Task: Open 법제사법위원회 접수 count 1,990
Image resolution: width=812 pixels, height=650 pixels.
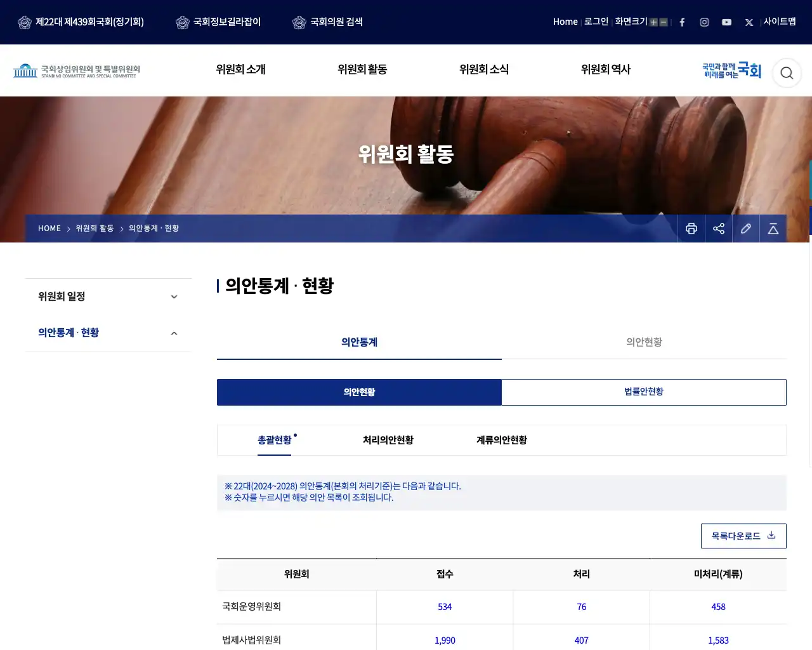Action: [x=445, y=640]
